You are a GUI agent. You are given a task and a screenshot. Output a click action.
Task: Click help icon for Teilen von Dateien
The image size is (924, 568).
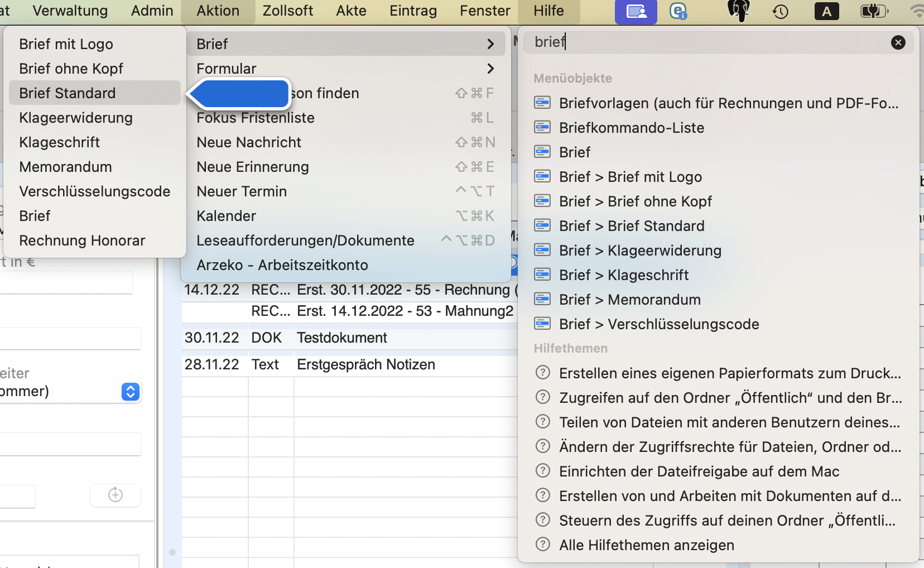(542, 421)
